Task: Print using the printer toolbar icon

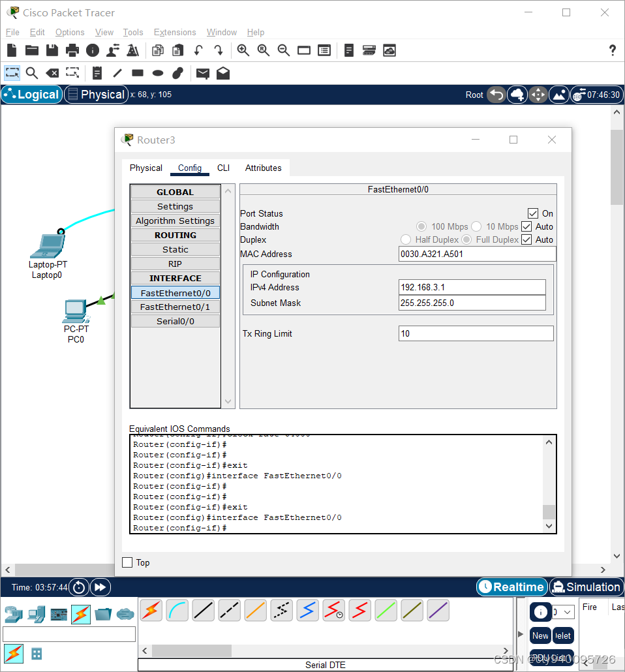Action: 72,51
